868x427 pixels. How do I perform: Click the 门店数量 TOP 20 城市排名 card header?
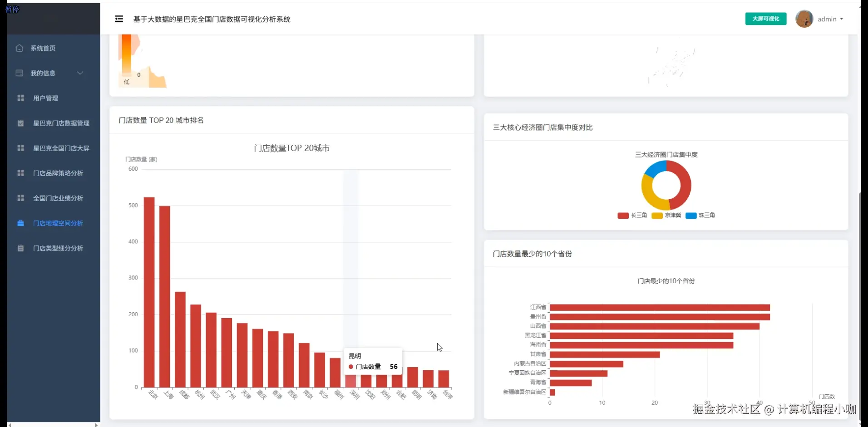[x=161, y=120]
